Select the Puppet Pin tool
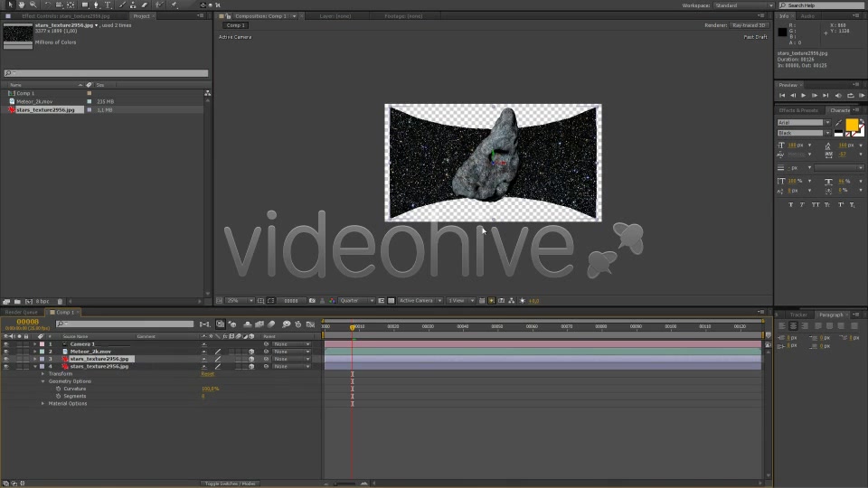This screenshot has width=868, height=488. point(174,5)
